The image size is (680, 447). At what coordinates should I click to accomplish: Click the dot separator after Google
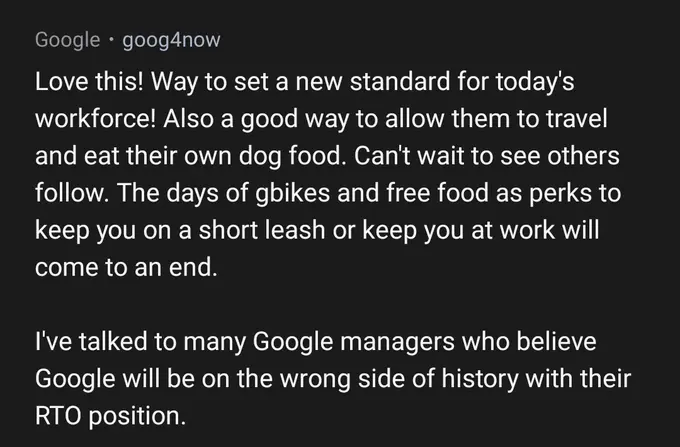(111, 39)
